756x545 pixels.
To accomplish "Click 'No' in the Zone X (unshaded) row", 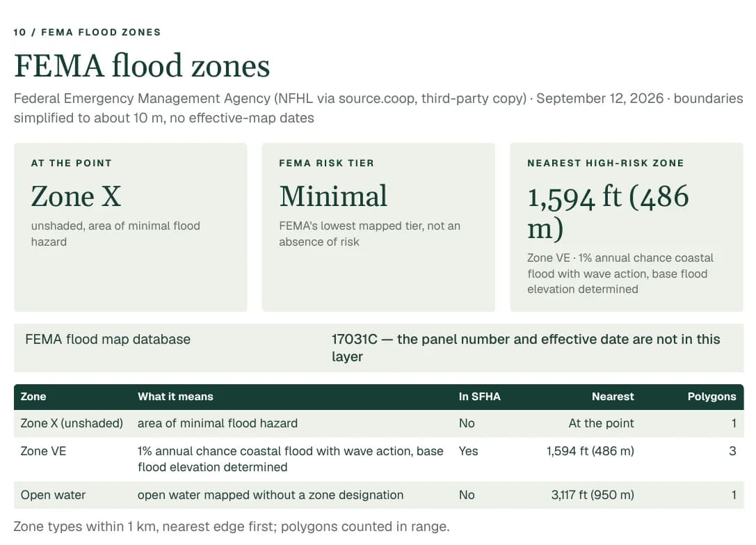I will (x=467, y=423).
